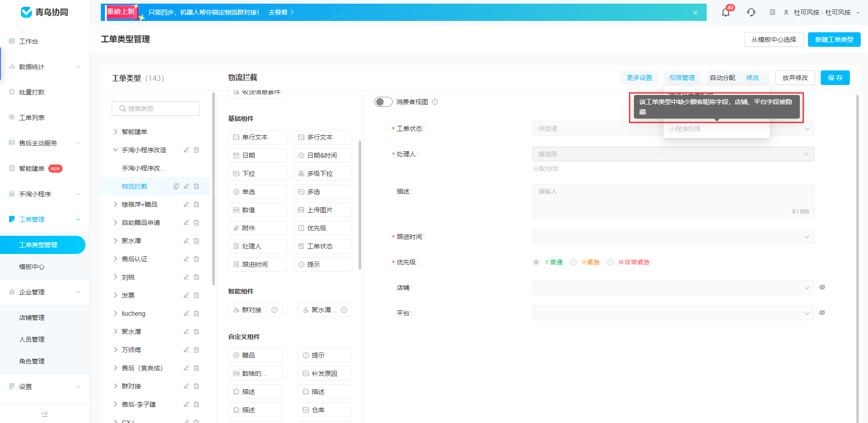Edit the 手淘小程序改造 group
This screenshot has width=868, height=423.
coord(186,150)
